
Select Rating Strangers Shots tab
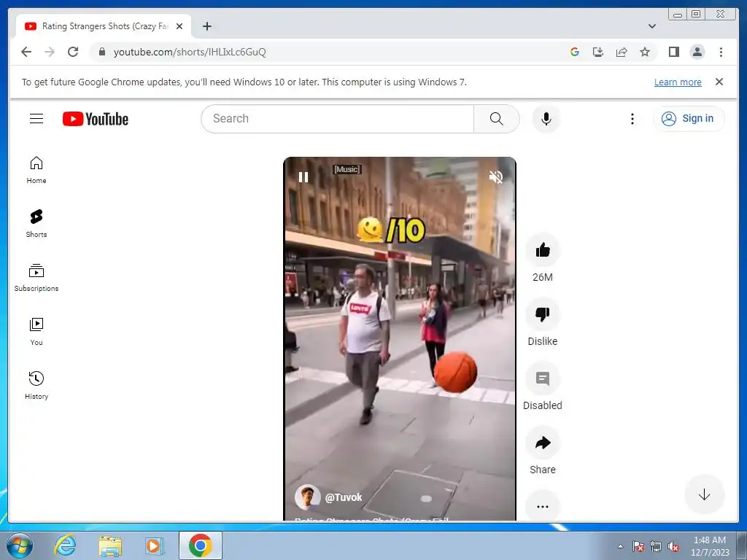pos(104,26)
